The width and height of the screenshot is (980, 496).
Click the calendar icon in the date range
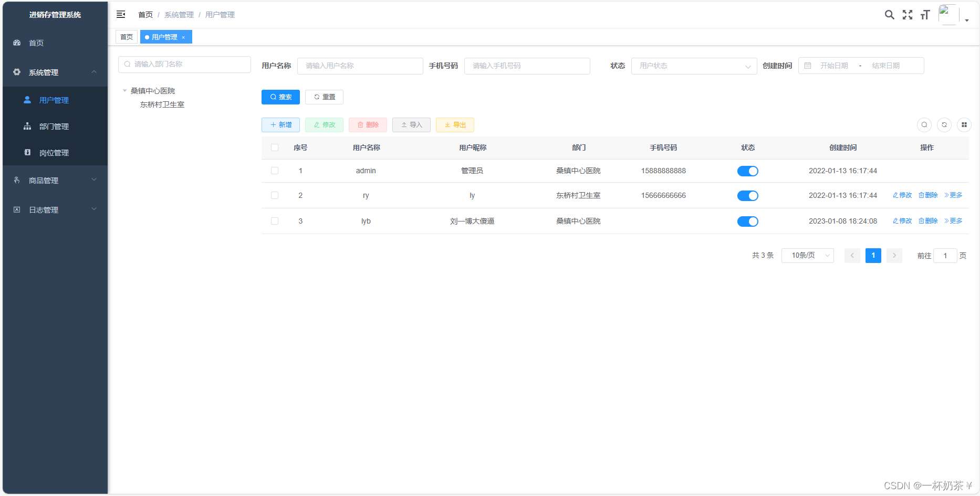808,66
